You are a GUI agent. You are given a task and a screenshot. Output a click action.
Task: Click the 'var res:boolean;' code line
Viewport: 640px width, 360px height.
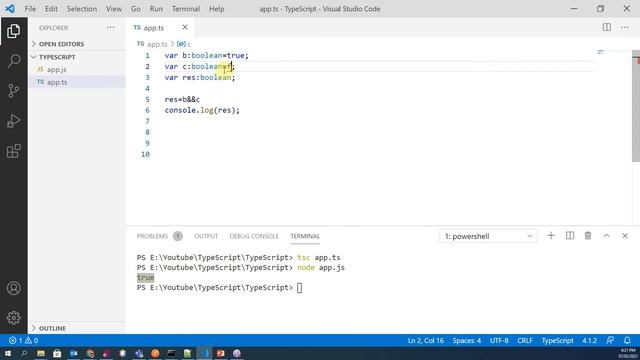click(200, 77)
